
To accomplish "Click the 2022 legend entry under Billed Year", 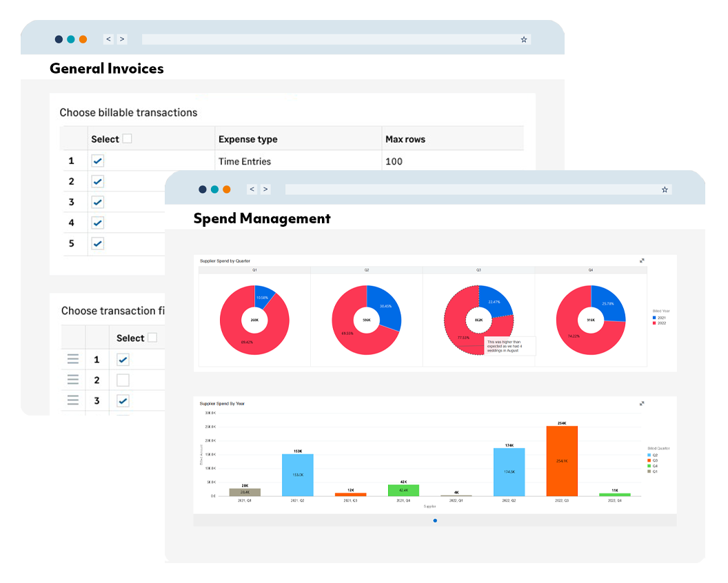I will click(661, 323).
